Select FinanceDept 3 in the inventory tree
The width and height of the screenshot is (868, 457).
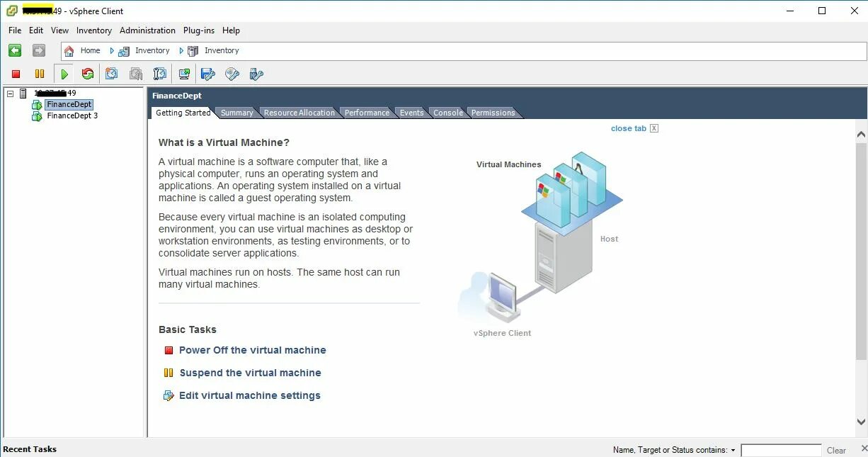tap(72, 116)
